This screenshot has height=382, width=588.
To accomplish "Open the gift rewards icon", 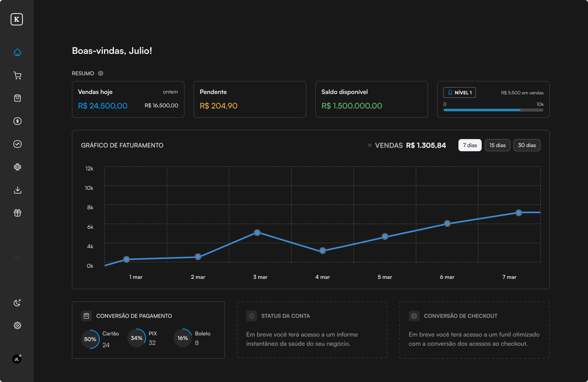I will coord(17,213).
